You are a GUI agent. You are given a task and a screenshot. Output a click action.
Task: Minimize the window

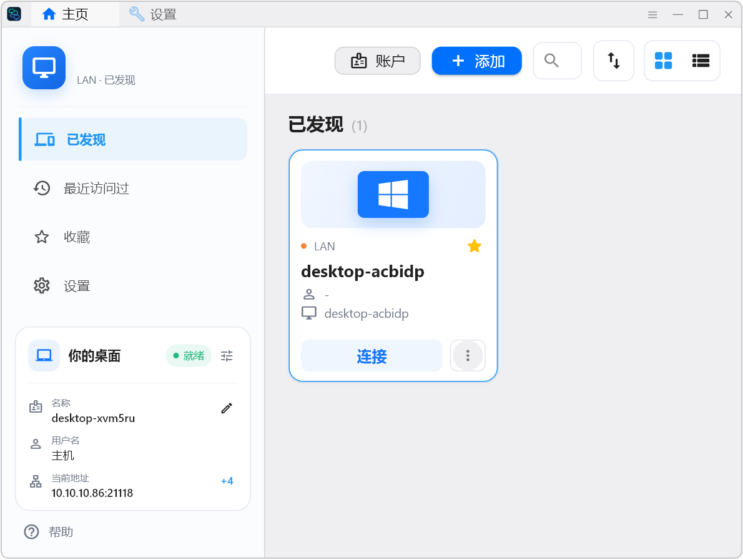678,15
